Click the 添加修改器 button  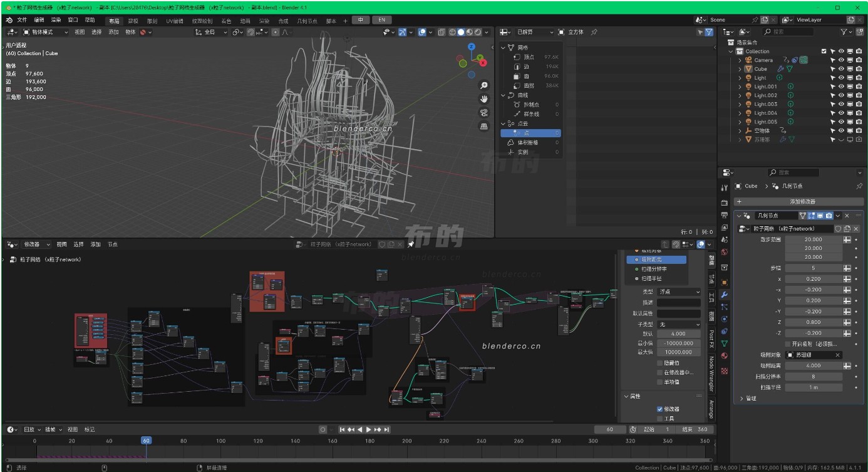(x=799, y=201)
